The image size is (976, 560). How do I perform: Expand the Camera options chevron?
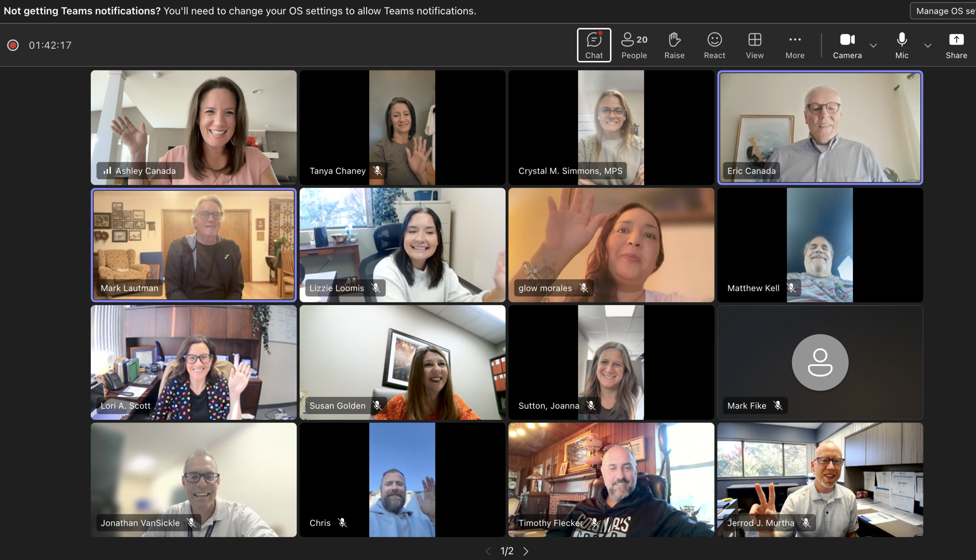[873, 45]
